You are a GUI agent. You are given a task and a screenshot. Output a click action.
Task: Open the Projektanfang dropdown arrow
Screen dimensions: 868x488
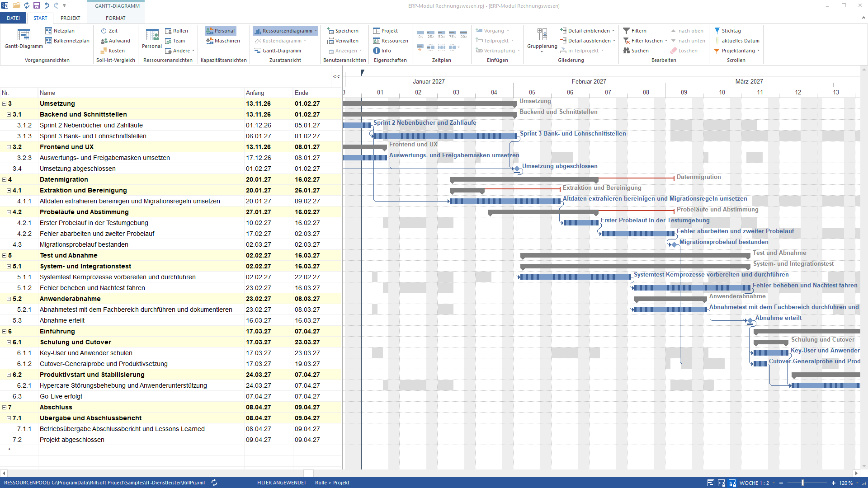coord(758,51)
